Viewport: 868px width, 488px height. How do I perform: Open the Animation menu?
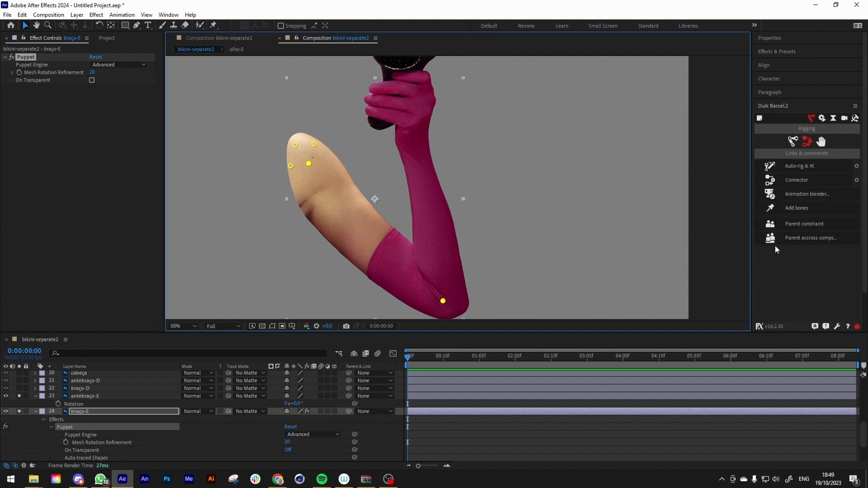click(x=122, y=14)
